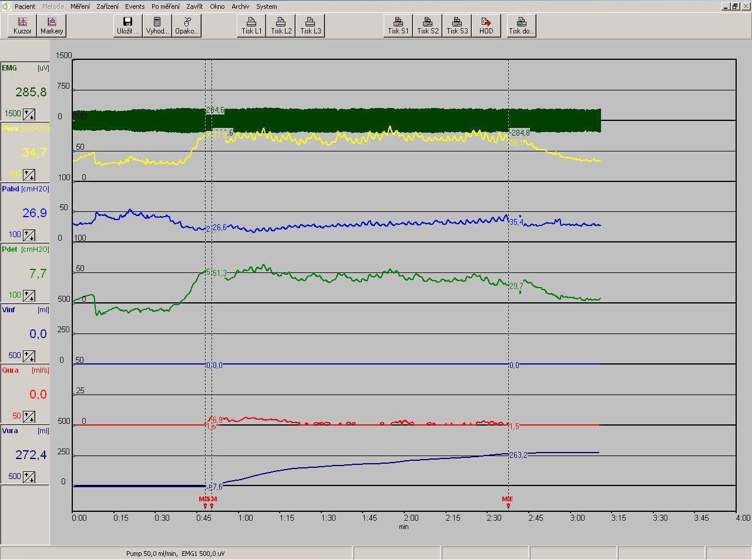Open the Archiv menu
Screen dimensions: 752x560
tap(240, 6)
